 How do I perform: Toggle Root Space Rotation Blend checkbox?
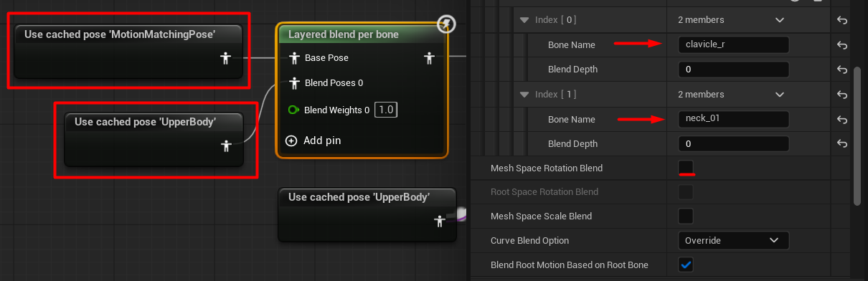[x=686, y=192]
